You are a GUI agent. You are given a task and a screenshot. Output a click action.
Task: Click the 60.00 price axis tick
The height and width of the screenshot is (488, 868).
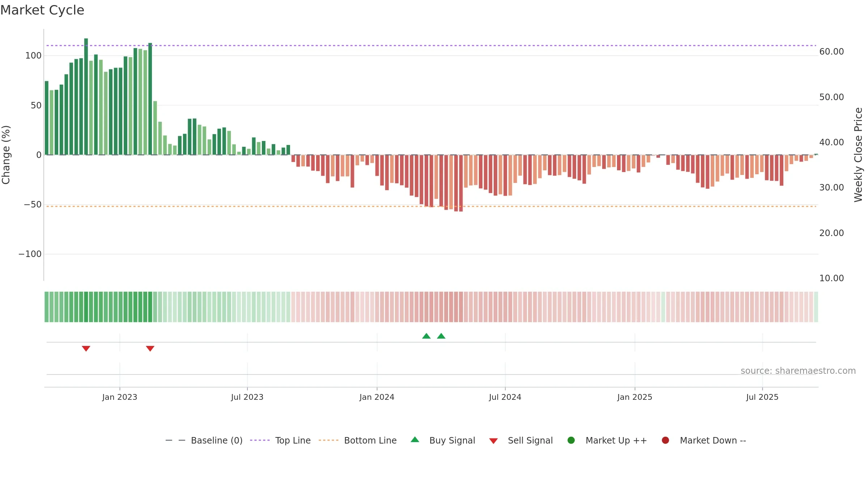[x=832, y=52]
